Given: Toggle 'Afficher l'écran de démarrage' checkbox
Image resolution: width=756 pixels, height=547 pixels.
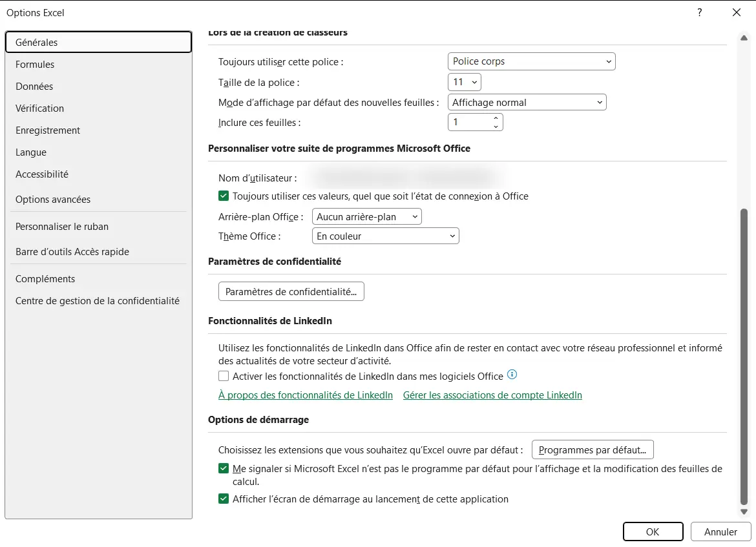Looking at the screenshot, I should [223, 499].
